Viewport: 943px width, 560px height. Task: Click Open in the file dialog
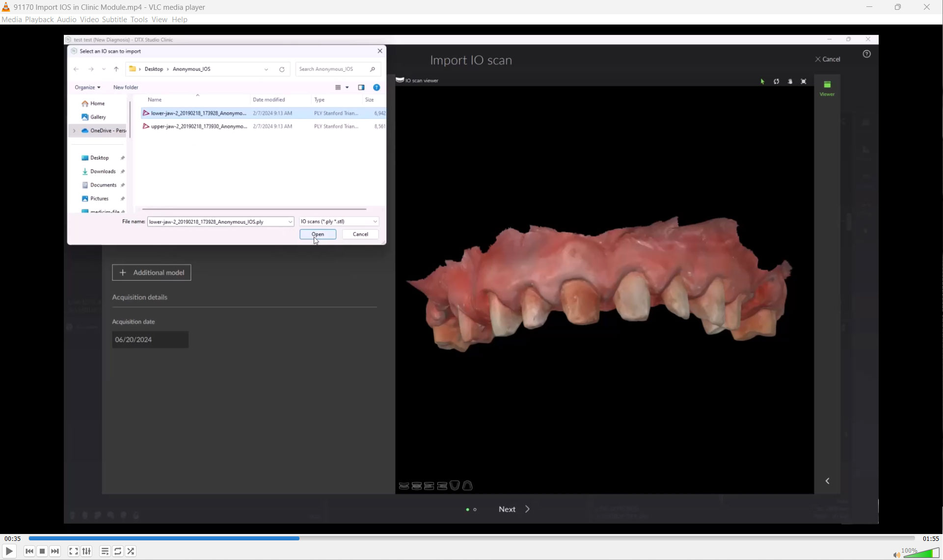pyautogui.click(x=318, y=234)
